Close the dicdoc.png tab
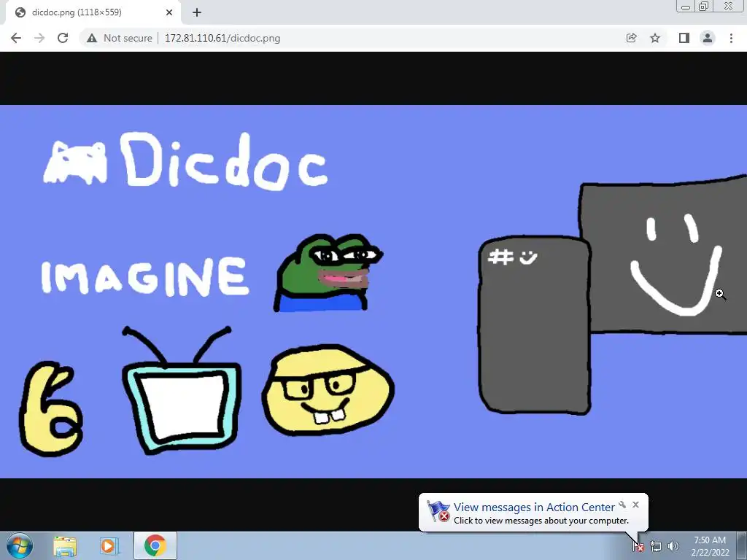747x560 pixels. pos(169,12)
